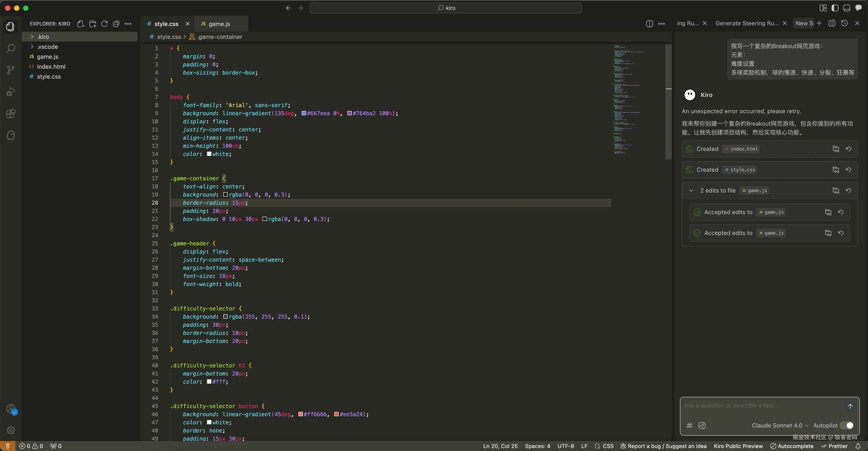Click revert arrow on Created index.html row
The height and width of the screenshot is (451, 868).
click(x=849, y=149)
